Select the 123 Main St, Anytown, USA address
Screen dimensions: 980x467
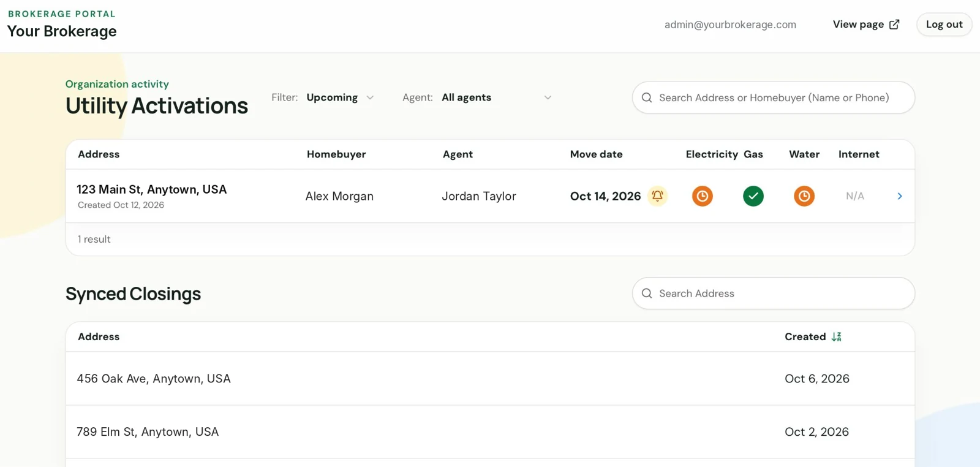click(x=152, y=189)
